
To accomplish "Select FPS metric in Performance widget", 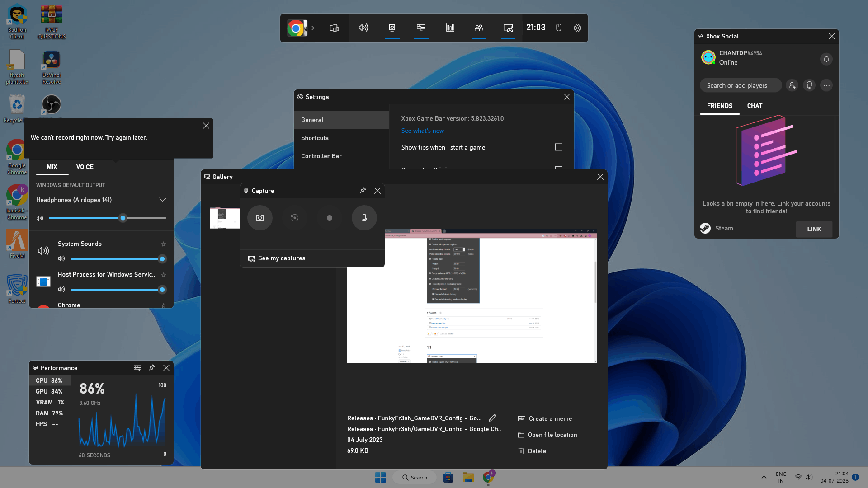I will click(x=49, y=424).
